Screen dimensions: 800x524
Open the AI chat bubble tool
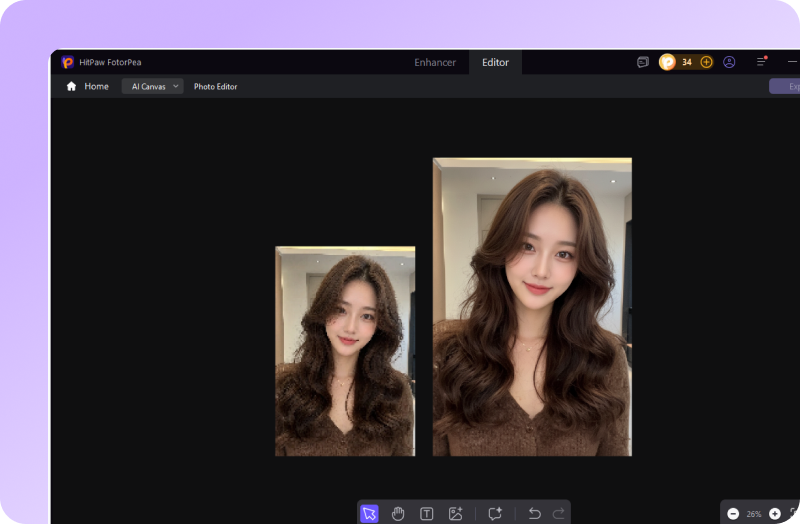pyautogui.click(x=494, y=513)
